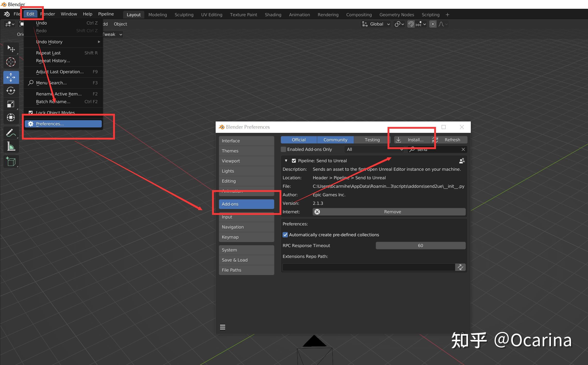Toggle snapping with the magnet icon
The image size is (588, 365).
pyautogui.click(x=411, y=24)
